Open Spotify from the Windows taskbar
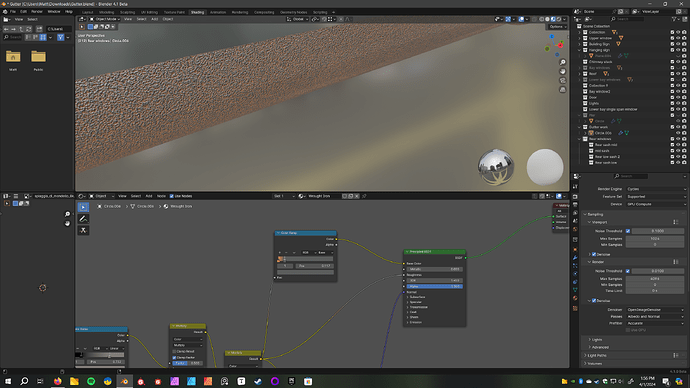Screen dimensions: 690x388 (91, 381)
